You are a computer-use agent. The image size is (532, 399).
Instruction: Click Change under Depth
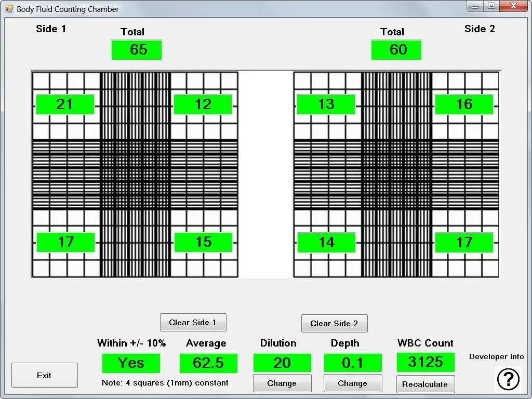click(x=353, y=383)
